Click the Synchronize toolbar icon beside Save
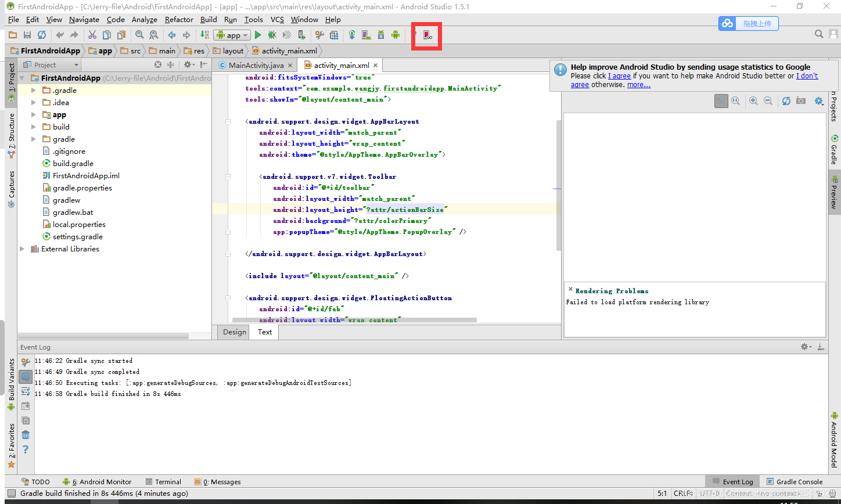 tap(42, 35)
